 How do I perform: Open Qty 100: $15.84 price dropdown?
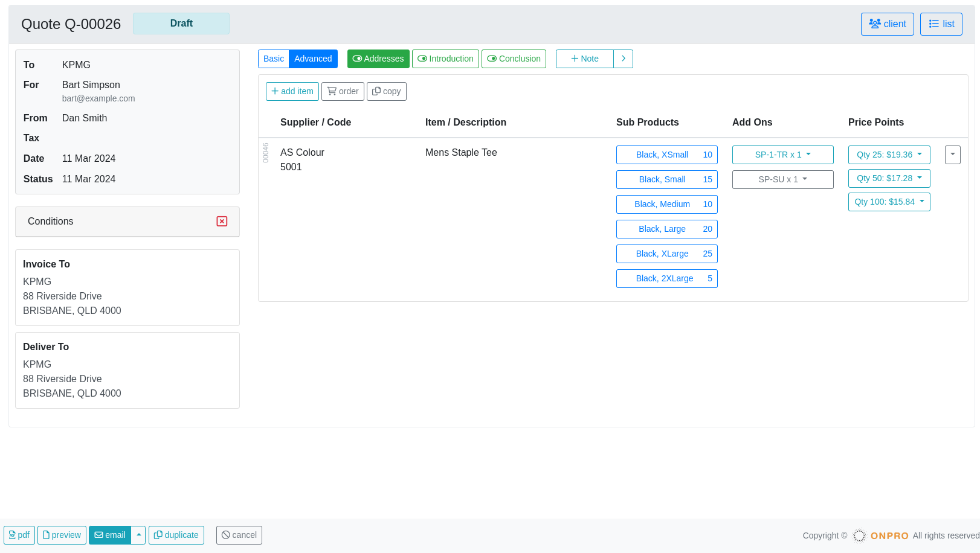(889, 202)
